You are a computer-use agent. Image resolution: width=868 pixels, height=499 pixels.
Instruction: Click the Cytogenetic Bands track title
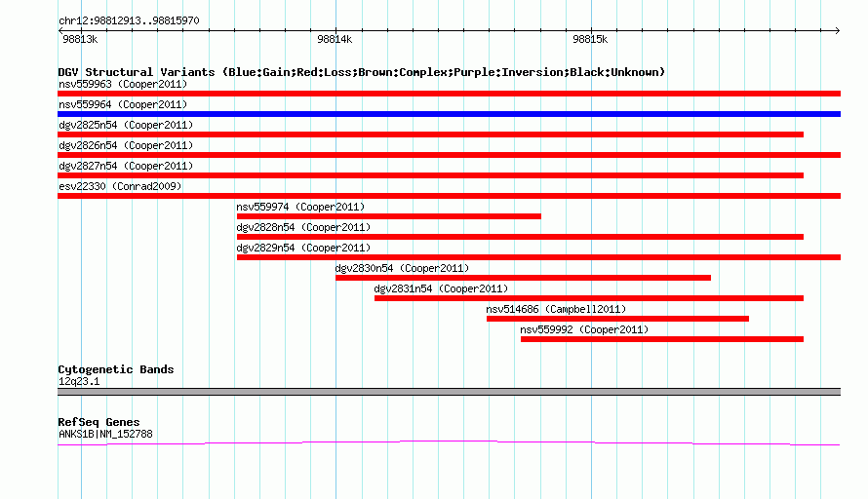[x=116, y=369]
